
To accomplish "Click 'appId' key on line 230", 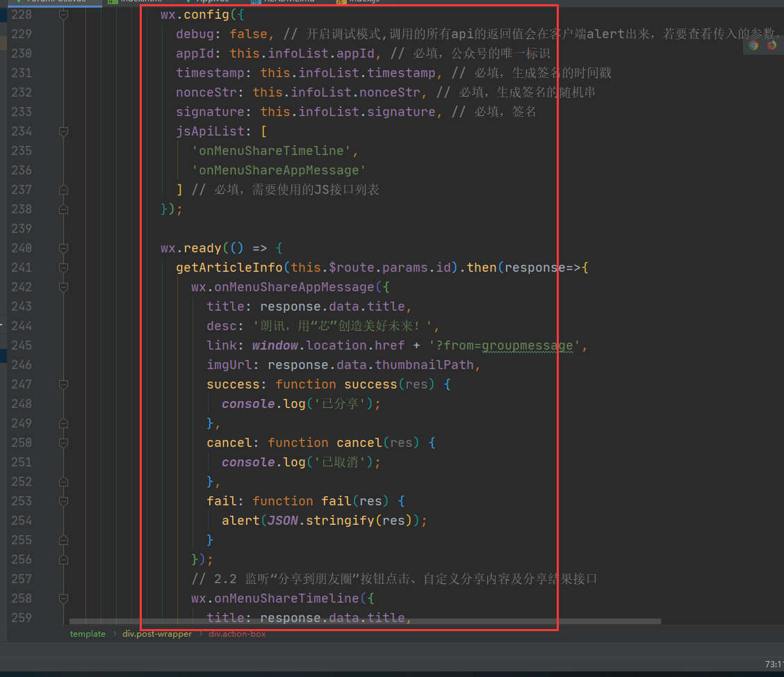I will 195,54.
